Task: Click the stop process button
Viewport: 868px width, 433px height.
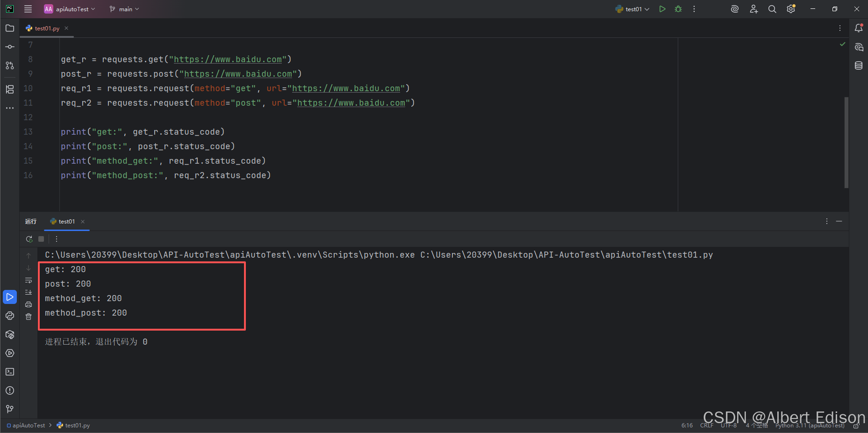Action: pyautogui.click(x=41, y=239)
